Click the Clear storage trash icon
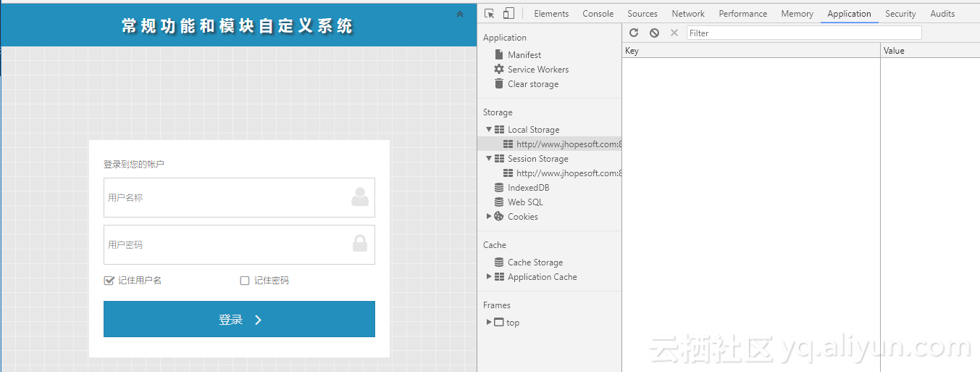The image size is (980, 372). (x=498, y=83)
